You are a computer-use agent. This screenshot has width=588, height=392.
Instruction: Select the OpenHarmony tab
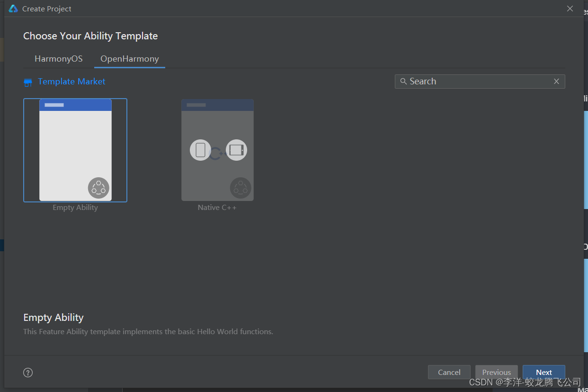130,59
